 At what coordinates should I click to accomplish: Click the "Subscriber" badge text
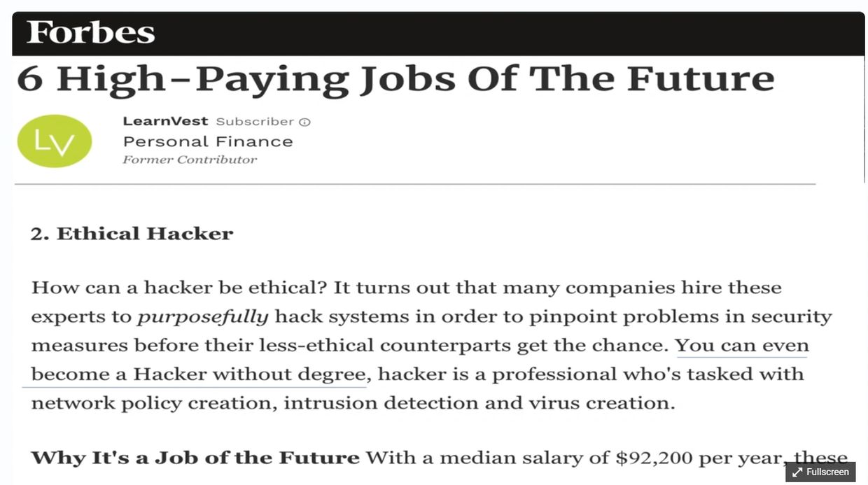click(x=255, y=122)
